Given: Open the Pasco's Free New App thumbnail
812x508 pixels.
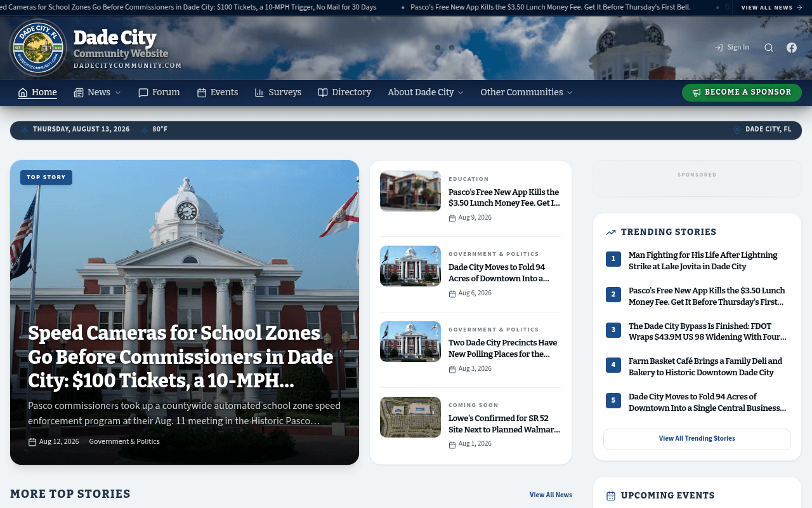Looking at the screenshot, I should 410,190.
